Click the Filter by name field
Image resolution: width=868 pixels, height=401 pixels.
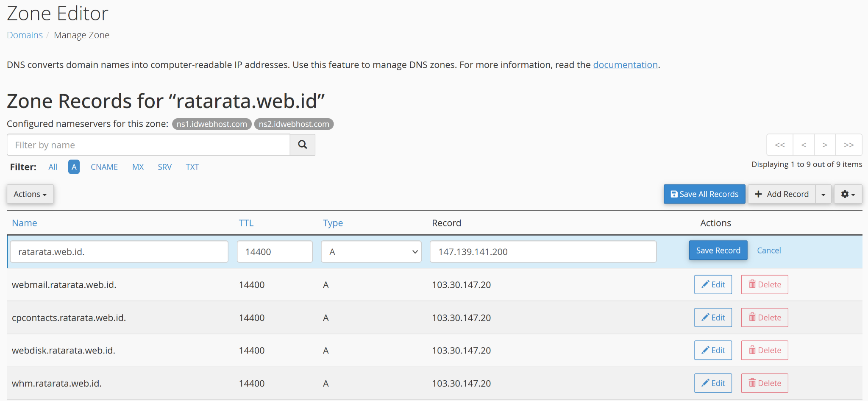pos(149,145)
